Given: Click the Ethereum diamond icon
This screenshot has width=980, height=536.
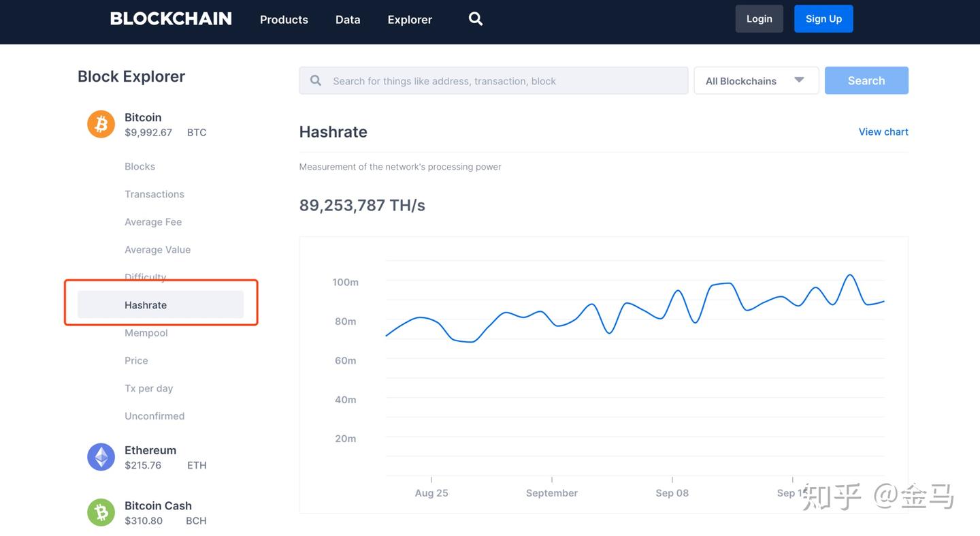Looking at the screenshot, I should [101, 457].
